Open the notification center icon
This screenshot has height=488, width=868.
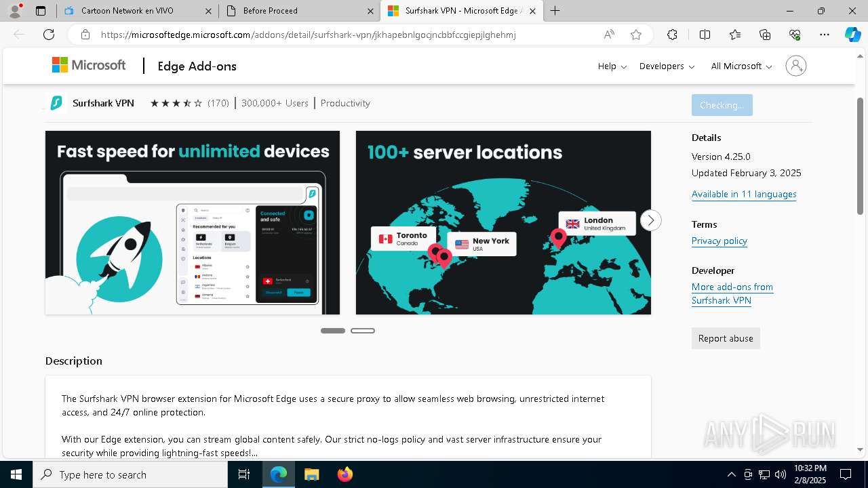[x=846, y=474]
